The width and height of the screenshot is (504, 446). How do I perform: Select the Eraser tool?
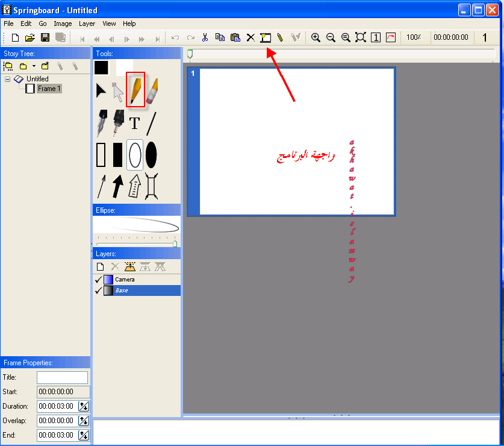tap(152, 91)
